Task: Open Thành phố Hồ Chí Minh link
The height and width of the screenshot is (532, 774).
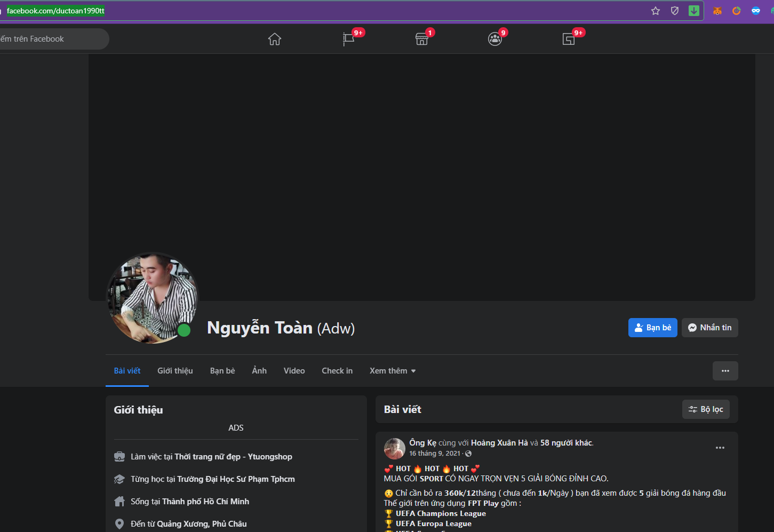Action: tap(205, 502)
